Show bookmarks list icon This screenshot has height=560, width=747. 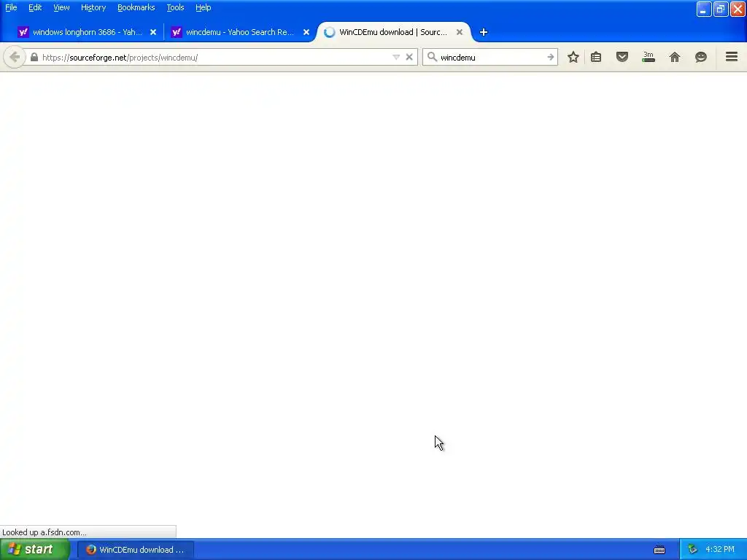tap(596, 57)
